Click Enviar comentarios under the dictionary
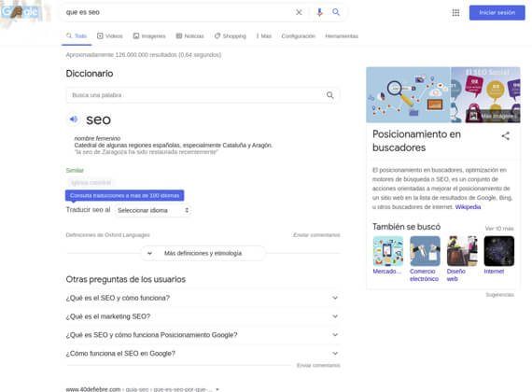This screenshot has width=532, height=392. [316, 235]
